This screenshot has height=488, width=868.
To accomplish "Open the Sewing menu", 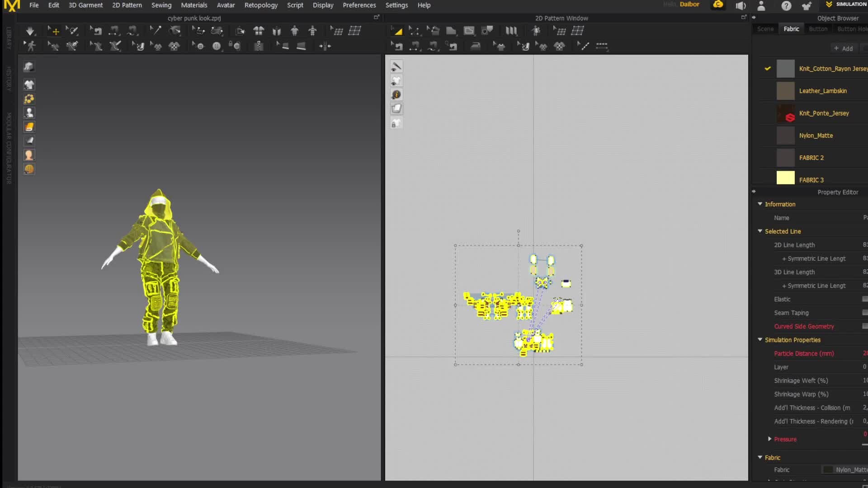I will pyautogui.click(x=161, y=5).
